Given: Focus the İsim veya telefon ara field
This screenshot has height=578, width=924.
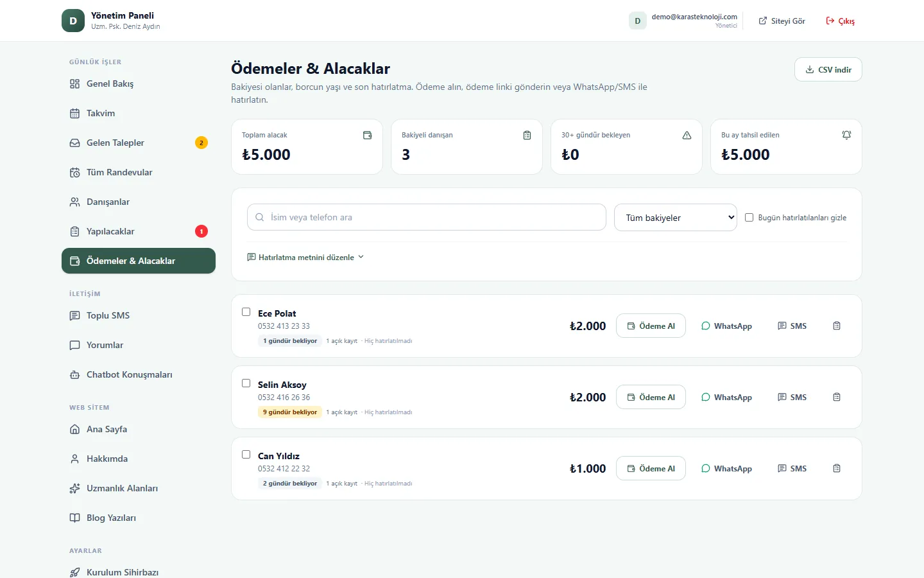Looking at the screenshot, I should 427,217.
